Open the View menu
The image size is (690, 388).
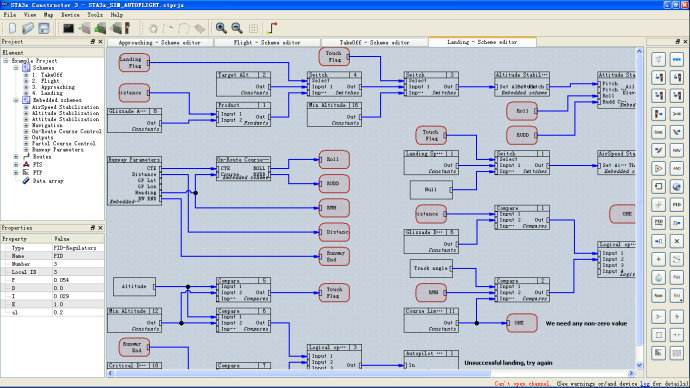(30, 15)
